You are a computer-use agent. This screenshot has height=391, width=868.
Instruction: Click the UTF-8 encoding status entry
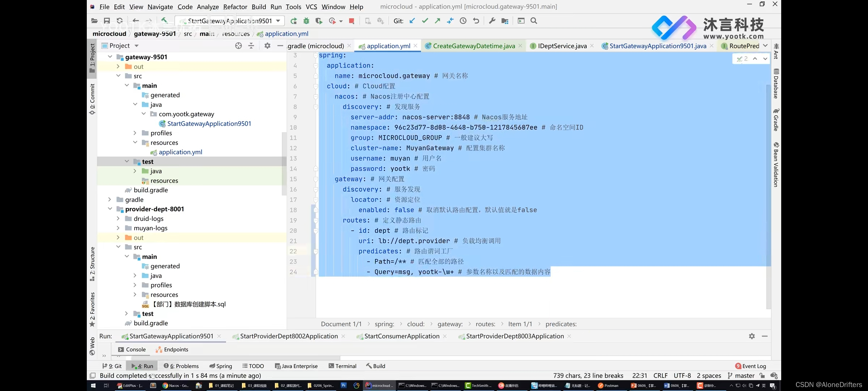tap(682, 376)
